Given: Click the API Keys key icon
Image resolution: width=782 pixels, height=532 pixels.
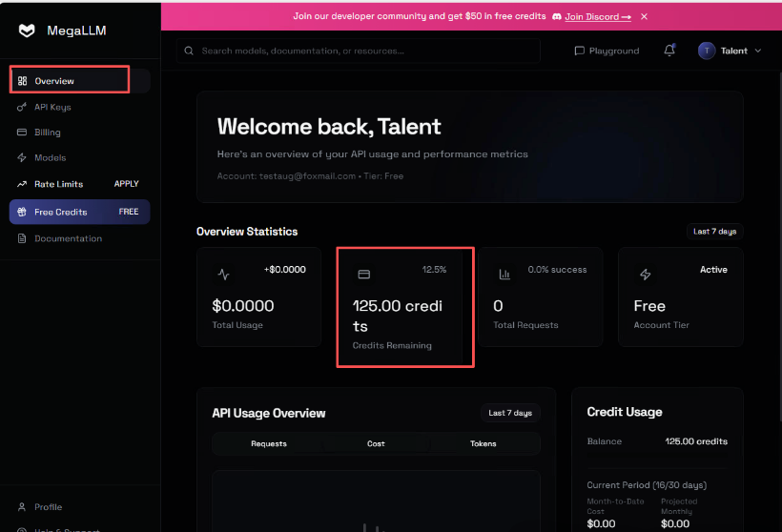Looking at the screenshot, I should pyautogui.click(x=21, y=107).
